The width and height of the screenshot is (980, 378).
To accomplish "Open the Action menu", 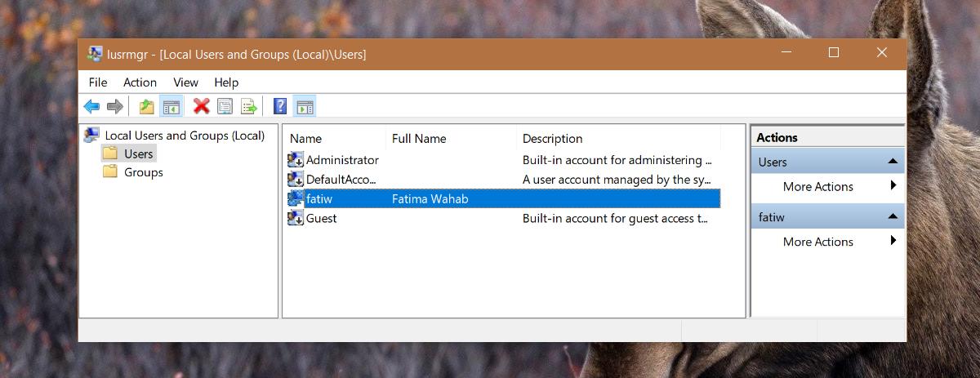I will pyautogui.click(x=140, y=82).
